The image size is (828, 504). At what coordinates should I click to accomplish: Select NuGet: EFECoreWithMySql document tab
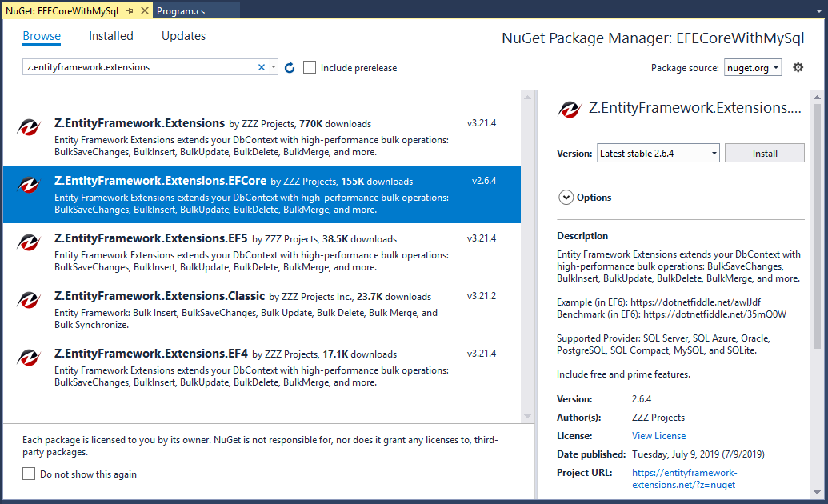pos(62,11)
